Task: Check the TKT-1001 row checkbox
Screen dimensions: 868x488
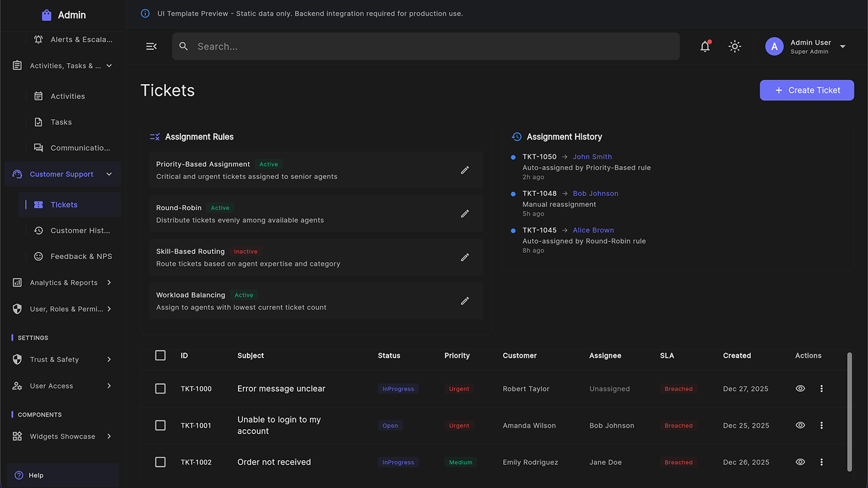Action: pyautogui.click(x=160, y=425)
